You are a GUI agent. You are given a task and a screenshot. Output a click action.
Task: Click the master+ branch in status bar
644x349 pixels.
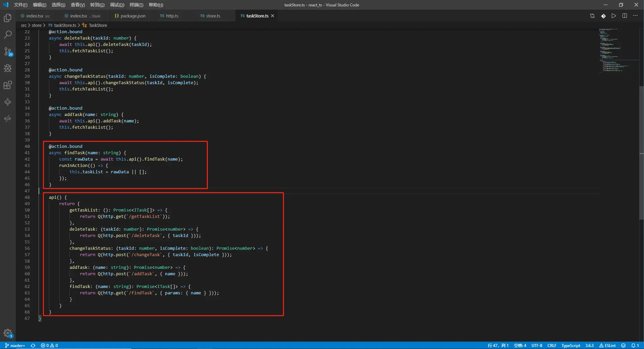15,345
